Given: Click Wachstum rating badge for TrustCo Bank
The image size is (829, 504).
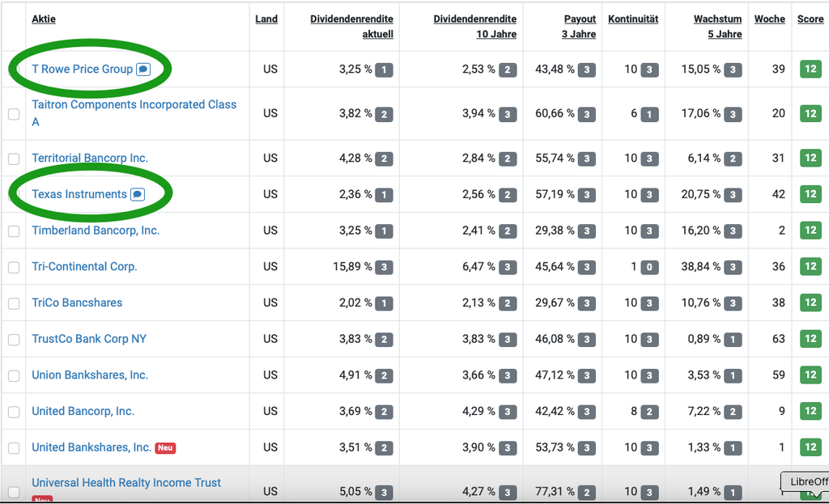Looking at the screenshot, I should (733, 339).
